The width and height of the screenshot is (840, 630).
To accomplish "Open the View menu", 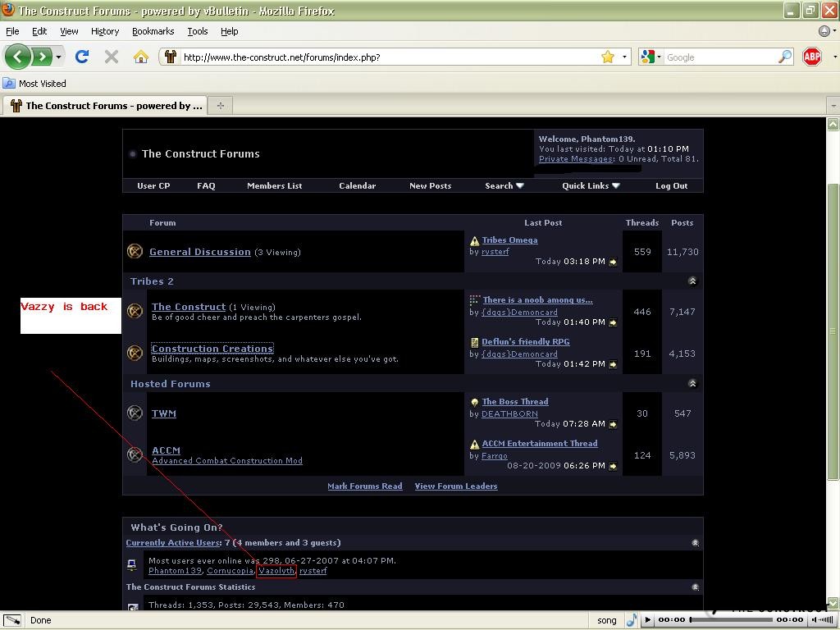I will [x=69, y=32].
